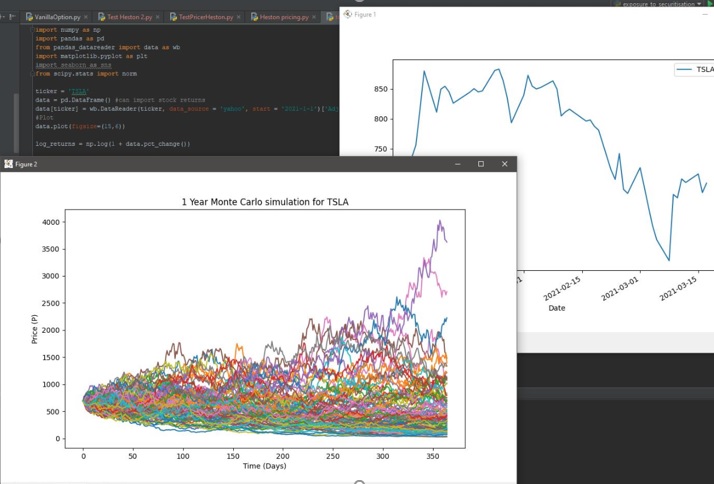Open the 'exposure to securitisation' run configuration dropdown
Viewport: 714px width, 484px height.
[x=660, y=4]
